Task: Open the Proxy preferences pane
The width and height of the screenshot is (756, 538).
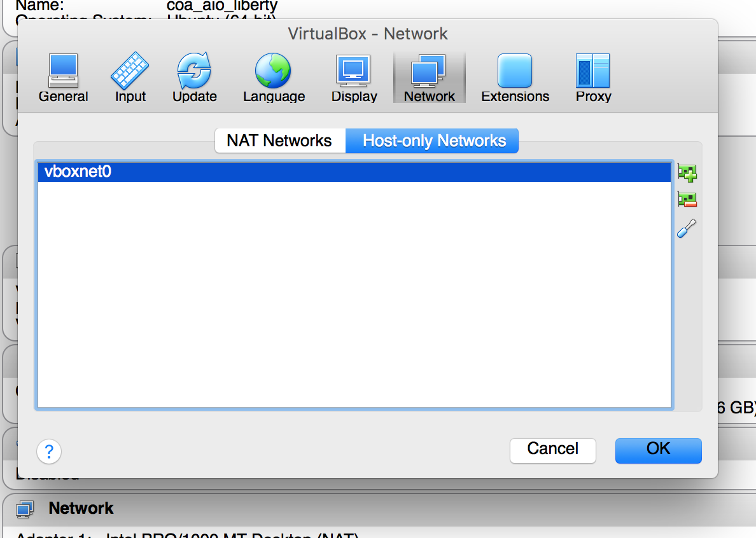Action: (593, 78)
